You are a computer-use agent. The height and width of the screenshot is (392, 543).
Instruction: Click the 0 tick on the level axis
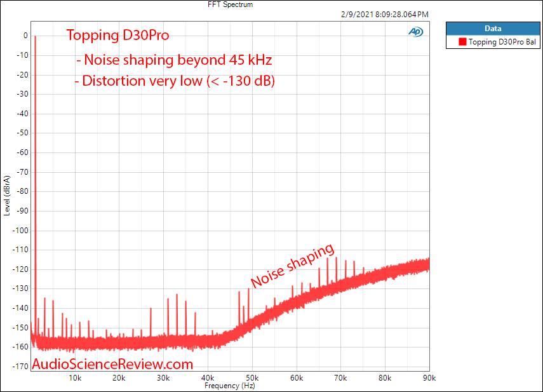tap(25, 36)
